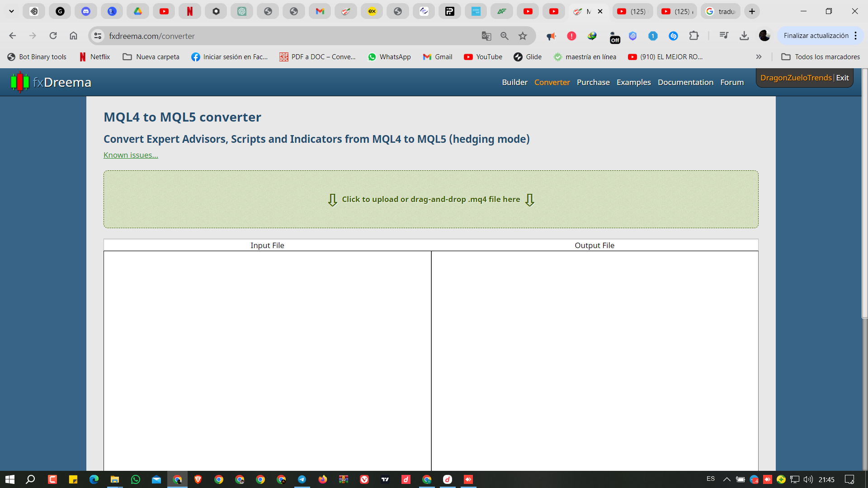
Task: Open the Chrome profile avatar
Action: 764,36
